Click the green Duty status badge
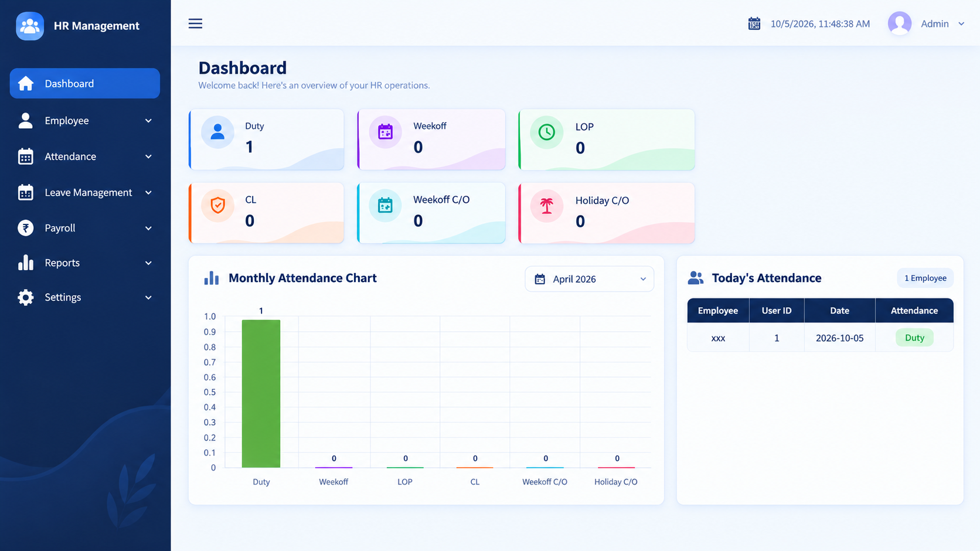The height and width of the screenshot is (551, 980). (x=914, y=338)
